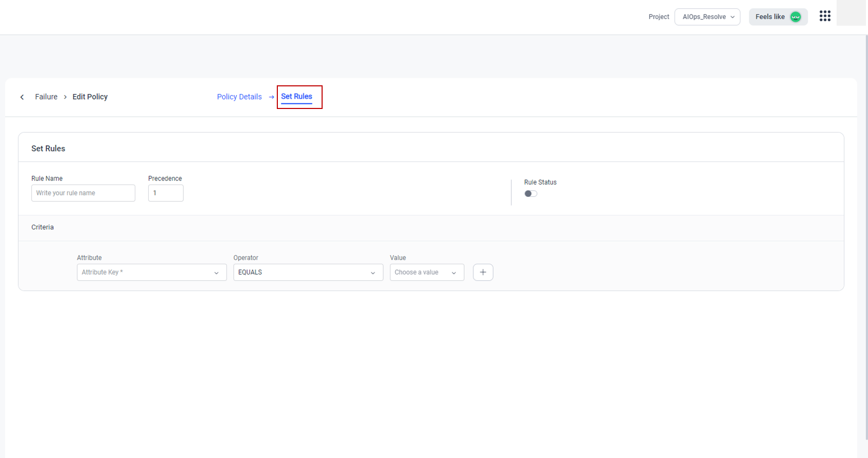The height and width of the screenshot is (458, 868).
Task: Click the arrow between Policy Details and Set Rules
Action: point(271,97)
